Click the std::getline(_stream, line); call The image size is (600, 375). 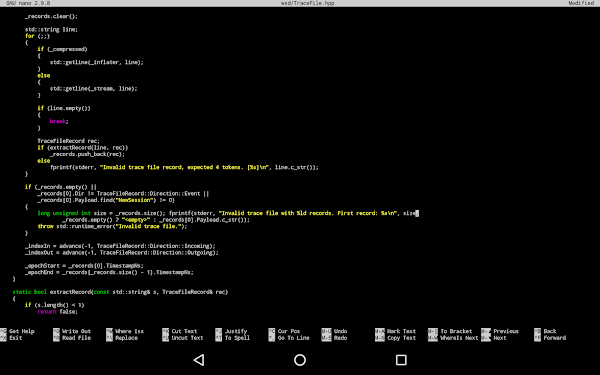[93, 88]
